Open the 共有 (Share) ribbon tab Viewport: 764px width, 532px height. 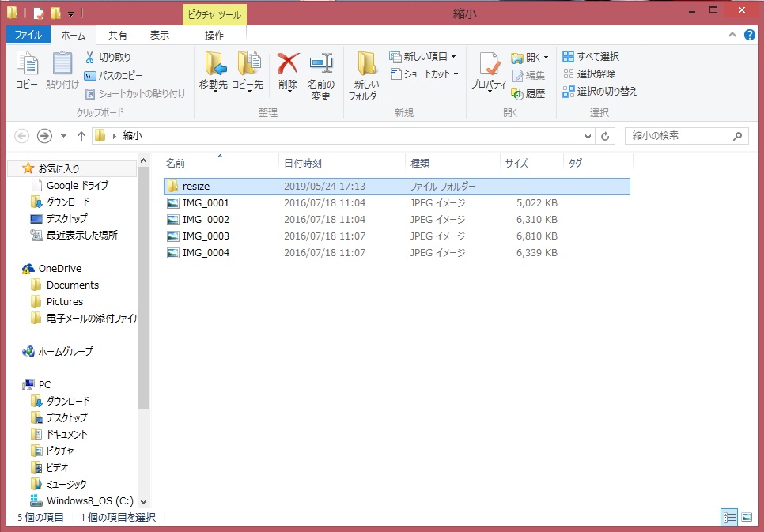tap(117, 35)
